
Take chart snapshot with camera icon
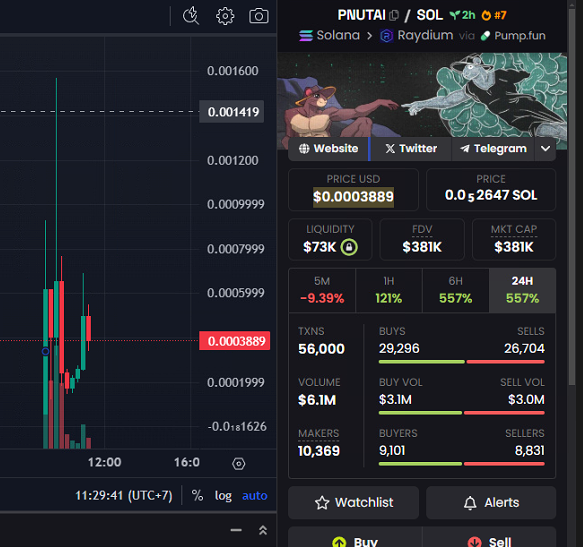pos(259,16)
